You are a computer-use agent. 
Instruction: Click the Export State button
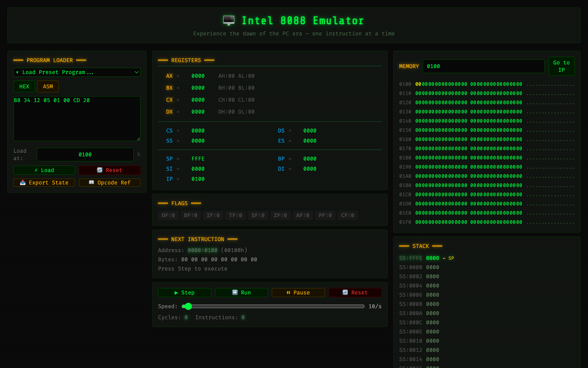[44, 183]
